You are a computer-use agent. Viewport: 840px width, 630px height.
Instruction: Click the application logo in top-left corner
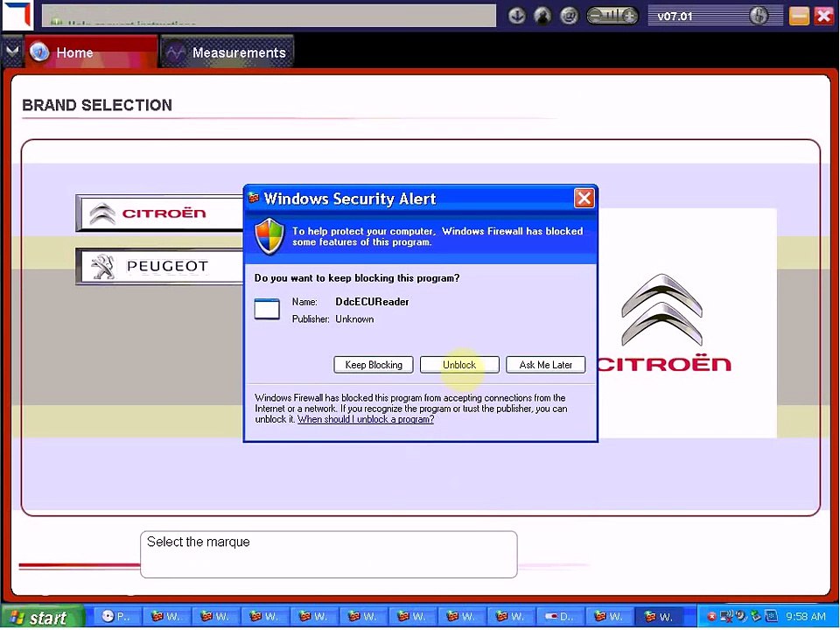[x=17, y=15]
